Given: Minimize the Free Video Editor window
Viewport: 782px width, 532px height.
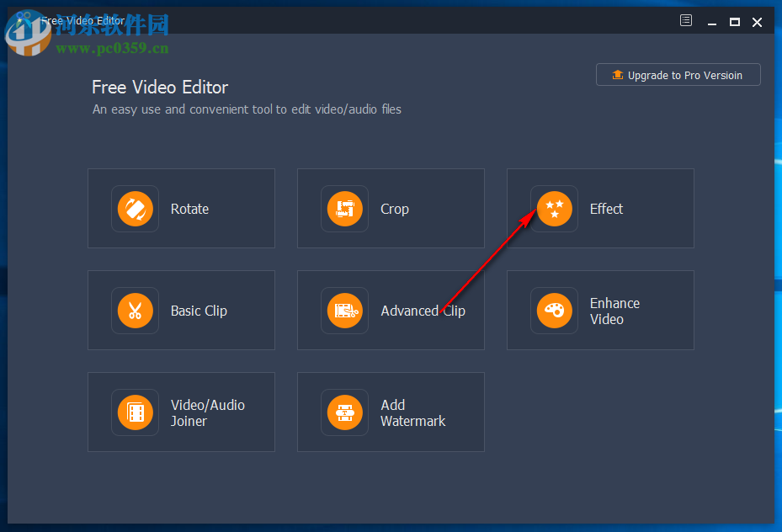Looking at the screenshot, I should coord(711,21).
